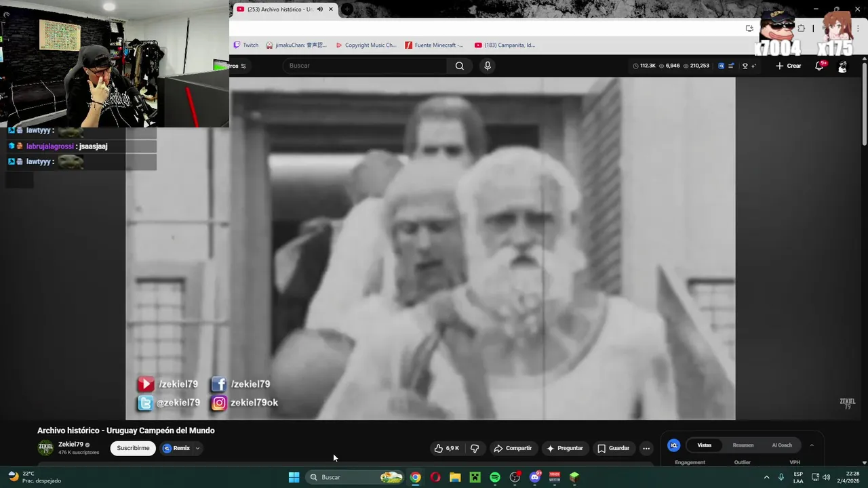Open the Chrome three-dot menu
Image resolution: width=868 pixels, height=488 pixels.
pos(859,28)
